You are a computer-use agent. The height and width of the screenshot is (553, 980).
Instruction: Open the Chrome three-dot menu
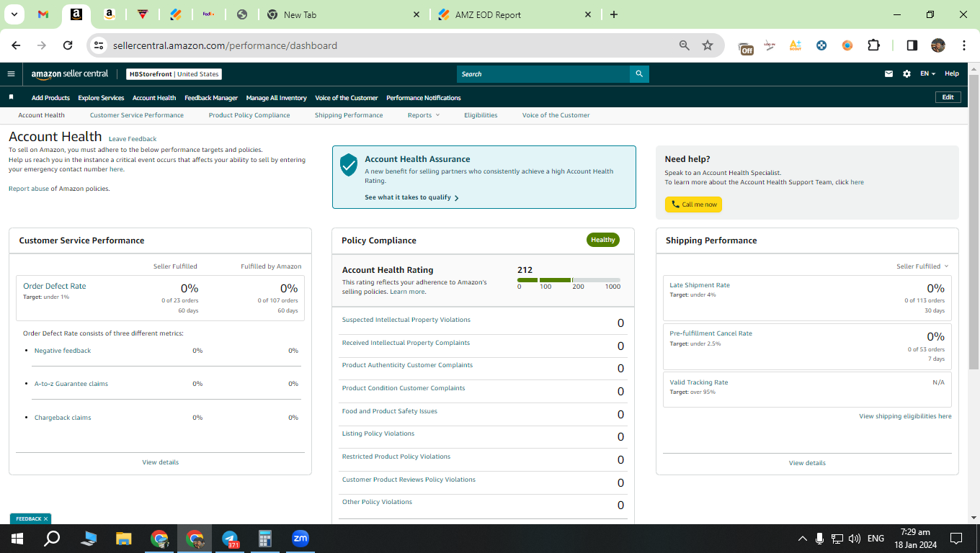[964, 45]
